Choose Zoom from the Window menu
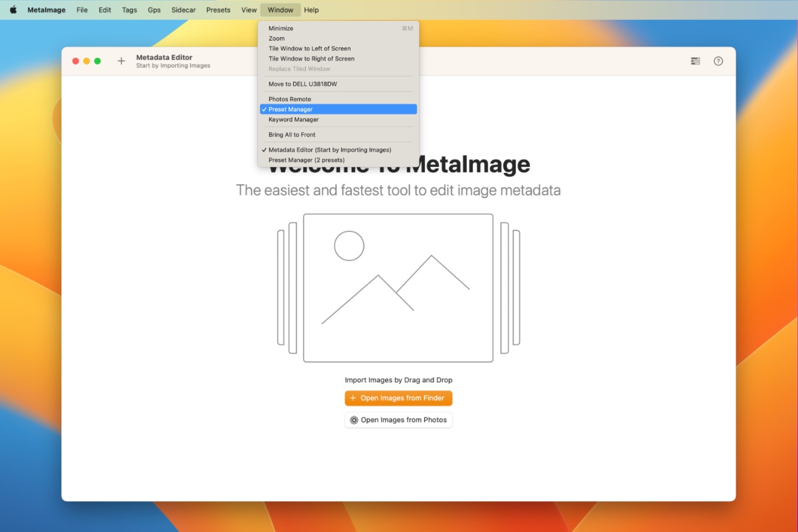This screenshot has width=798, height=532. [338, 39]
